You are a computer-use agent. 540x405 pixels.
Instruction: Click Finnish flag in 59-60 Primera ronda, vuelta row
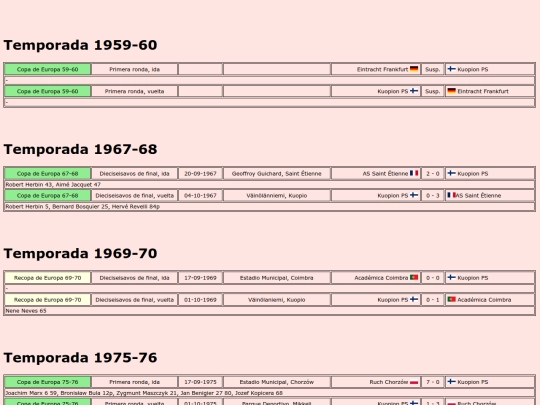(414, 91)
